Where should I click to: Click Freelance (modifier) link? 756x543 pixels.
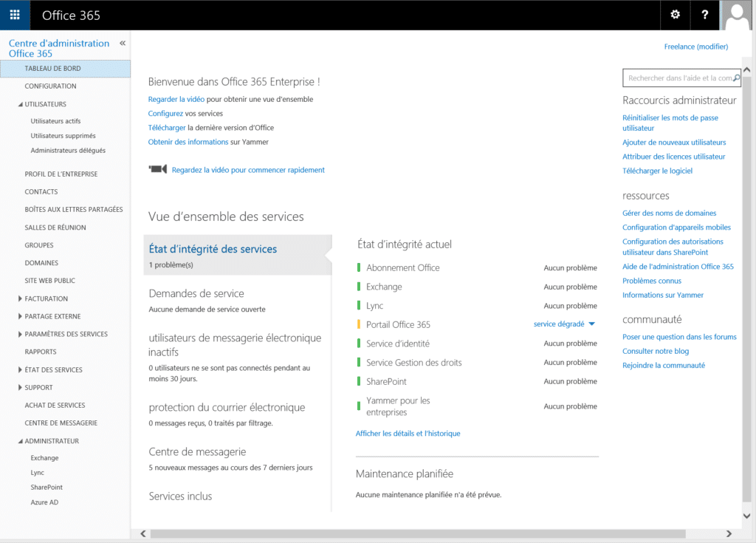click(695, 47)
